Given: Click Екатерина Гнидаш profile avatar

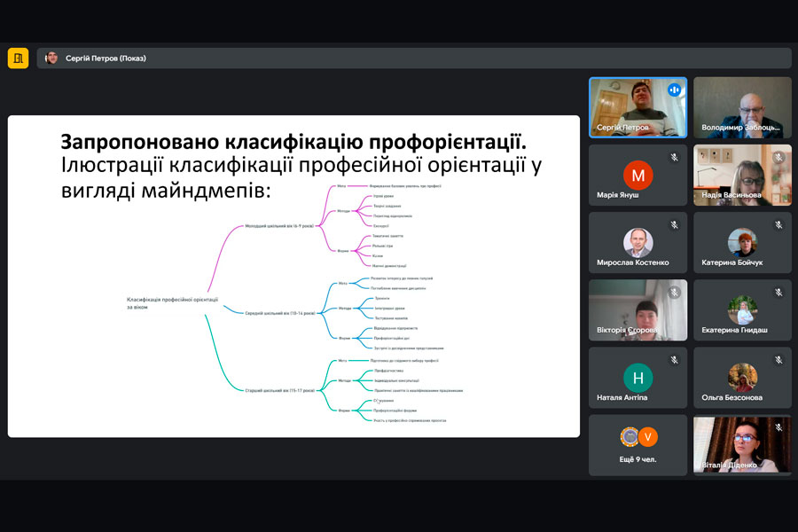Looking at the screenshot, I should click(742, 310).
